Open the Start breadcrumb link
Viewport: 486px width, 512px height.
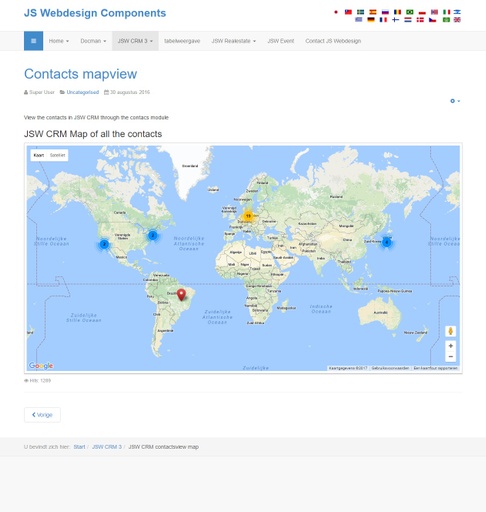point(79,447)
